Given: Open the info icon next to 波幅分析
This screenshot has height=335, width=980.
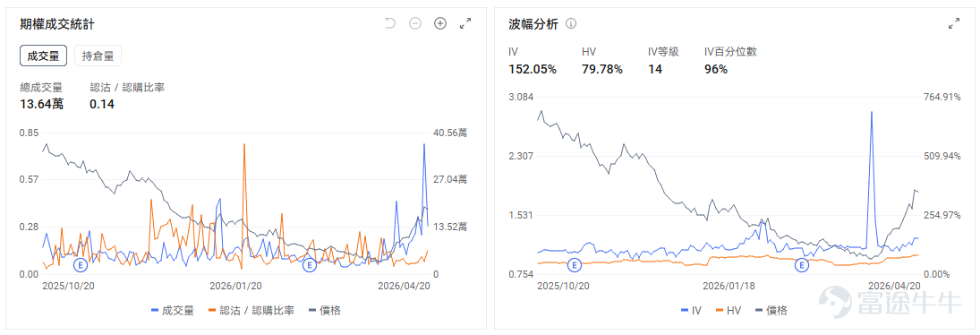Looking at the screenshot, I should click(x=571, y=24).
